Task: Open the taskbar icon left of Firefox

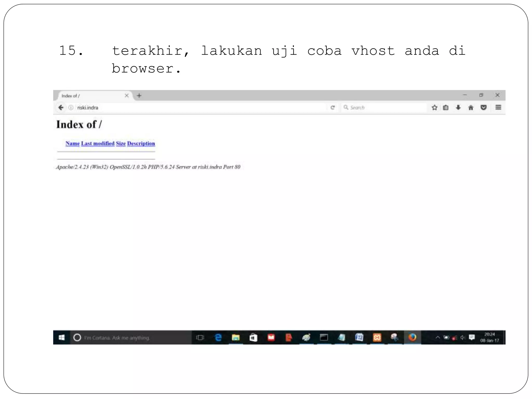Action: (395, 337)
